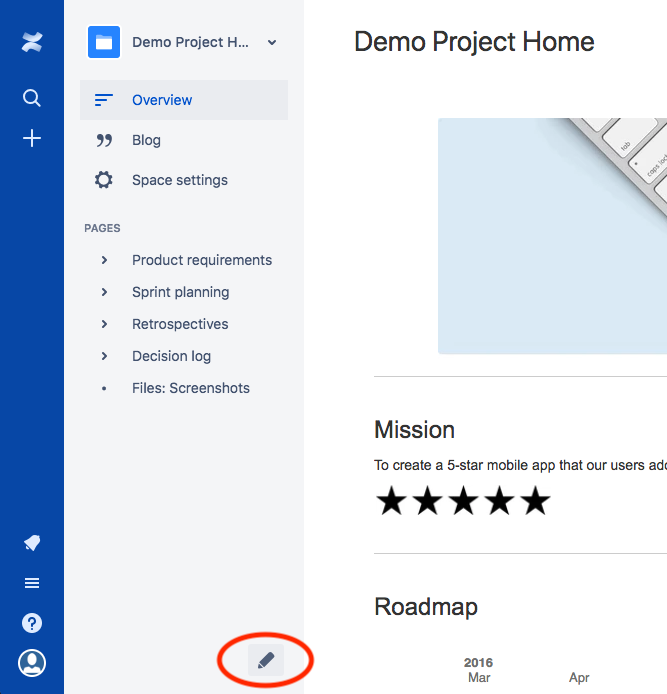Click the Roadmap heading
The width and height of the screenshot is (667, 694).
(426, 607)
